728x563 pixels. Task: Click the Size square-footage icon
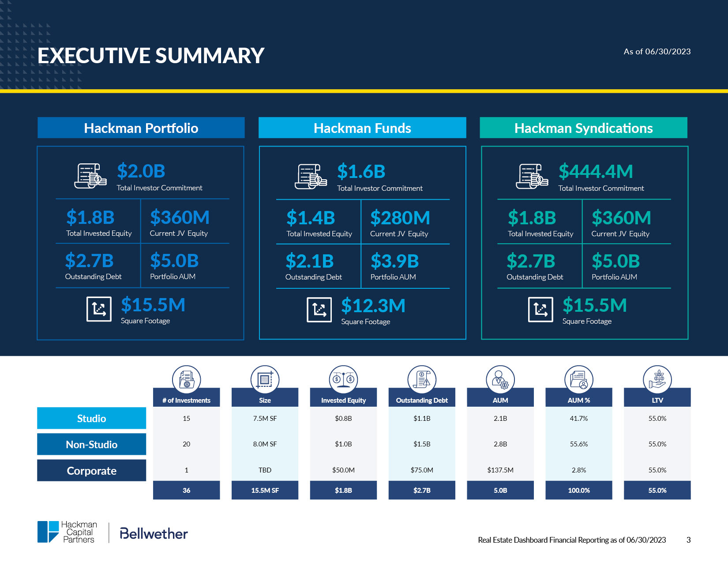(265, 379)
